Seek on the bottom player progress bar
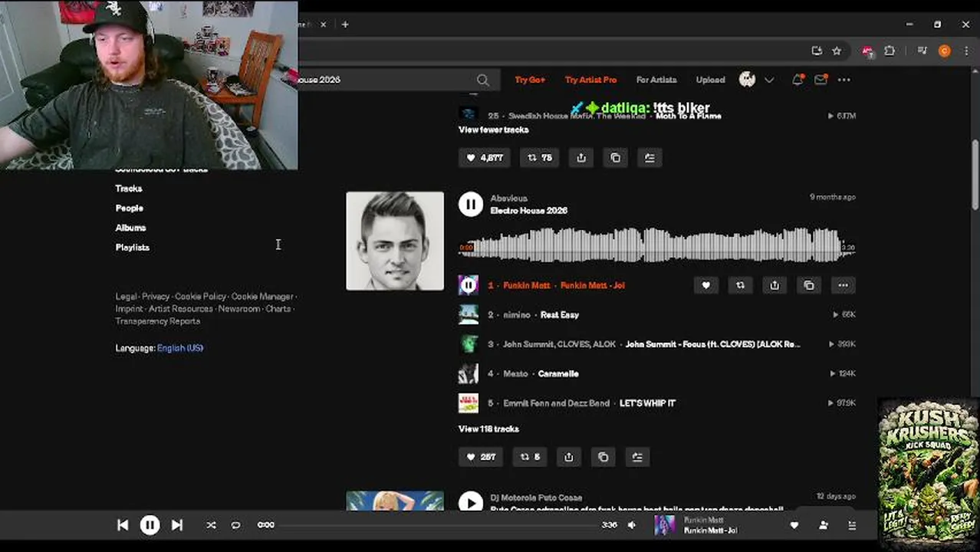This screenshot has height=552, width=980. [x=439, y=525]
